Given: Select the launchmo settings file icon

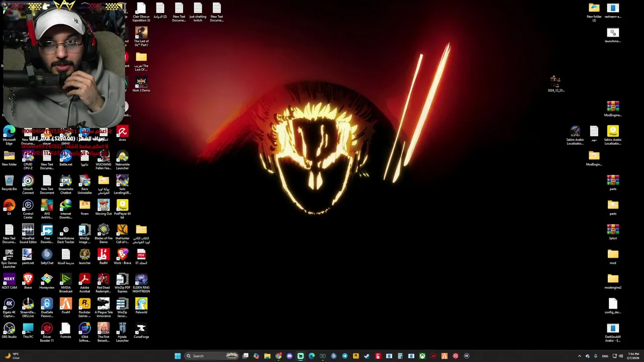Looking at the screenshot, I should (613, 36).
